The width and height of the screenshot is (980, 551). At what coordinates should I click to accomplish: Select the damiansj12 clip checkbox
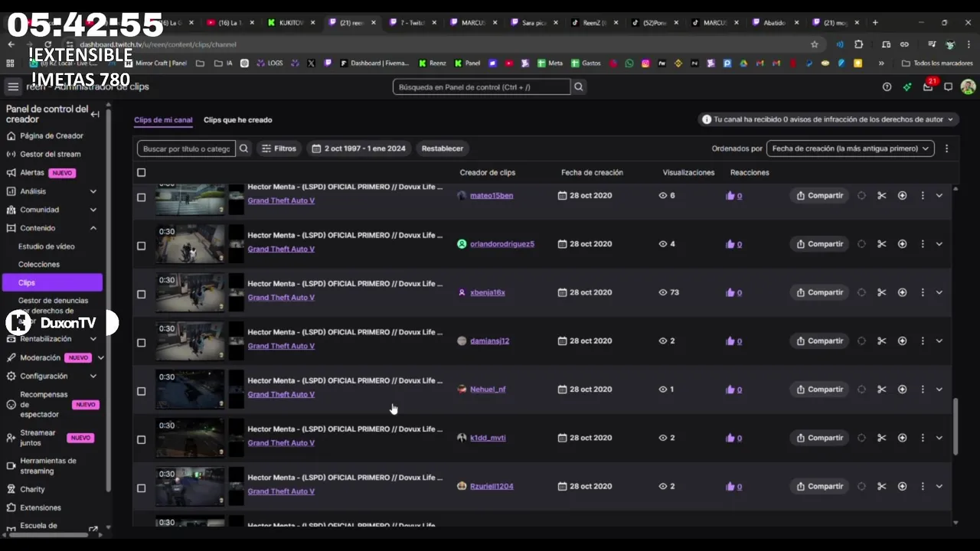[141, 342]
